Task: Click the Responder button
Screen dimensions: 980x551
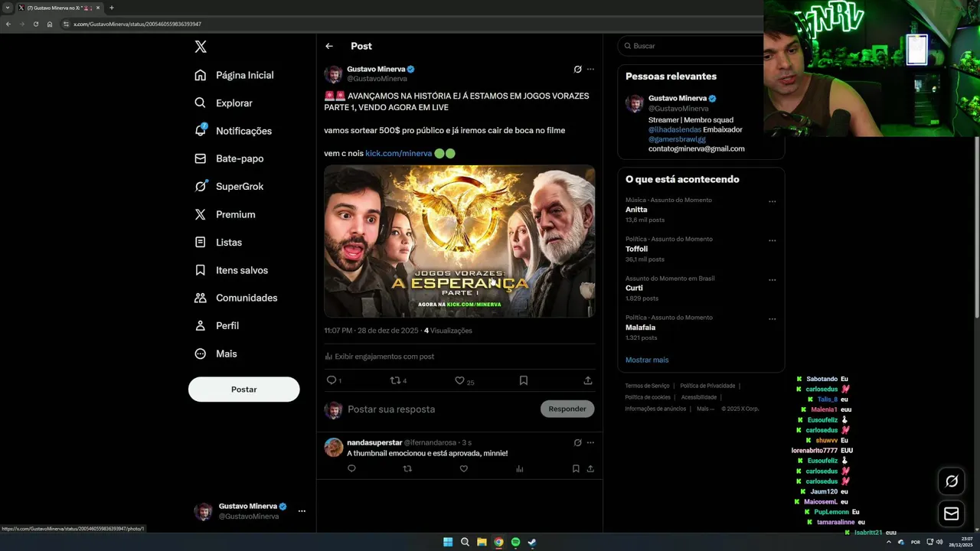Action: pos(567,409)
